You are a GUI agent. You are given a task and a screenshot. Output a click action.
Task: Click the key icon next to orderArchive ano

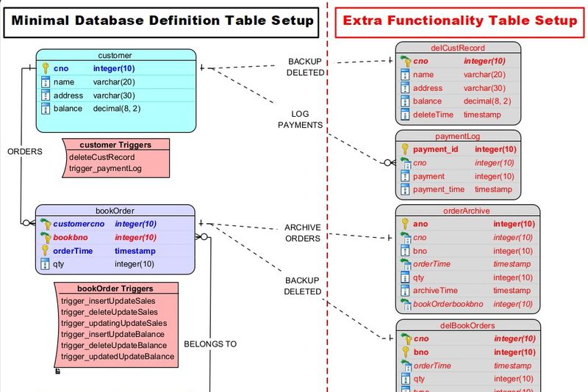point(404,224)
